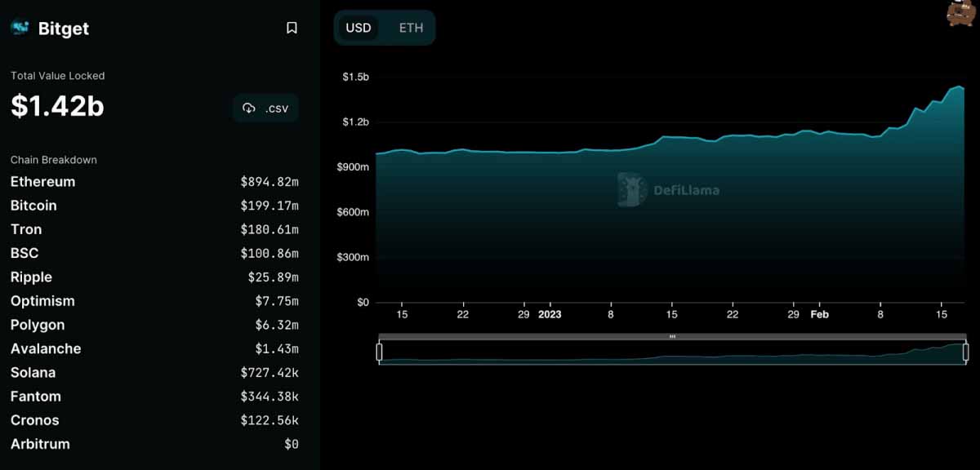Click the center grip of range bar
This screenshot has width=980, height=470.
coord(672,336)
